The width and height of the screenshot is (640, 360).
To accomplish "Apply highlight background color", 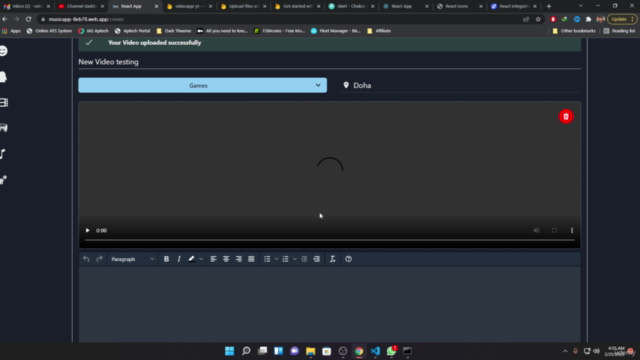I will point(191,259).
